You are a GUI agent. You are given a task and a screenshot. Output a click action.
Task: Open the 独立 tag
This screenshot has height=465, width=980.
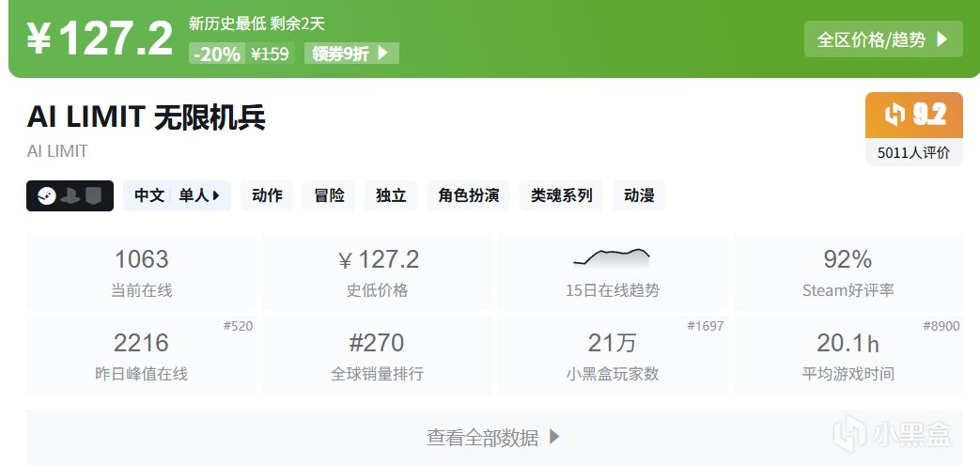pyautogui.click(x=390, y=196)
